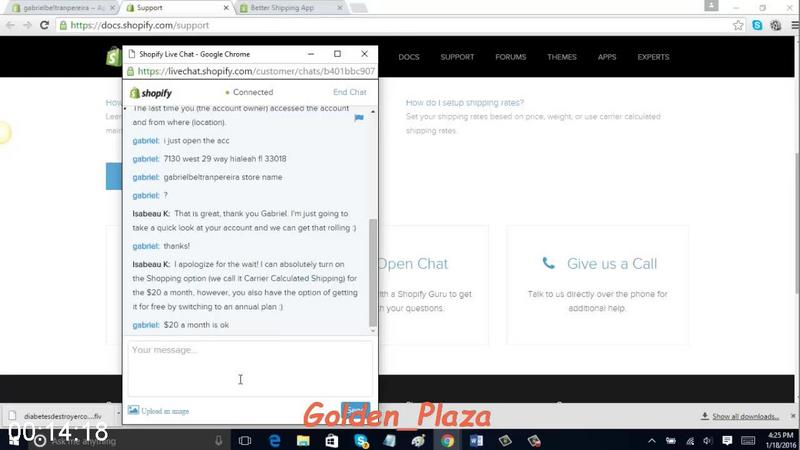Click the message '7130 west 29 way hialeah fl 33018'
This screenshot has width=800, height=450.
225,159
